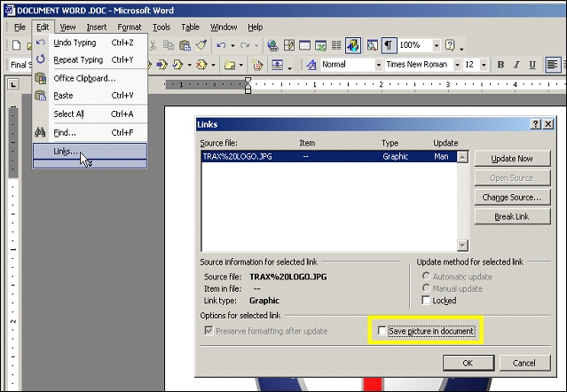The image size is (567, 392).
Task: Click the Styles and Formatting icon
Action: (x=311, y=65)
